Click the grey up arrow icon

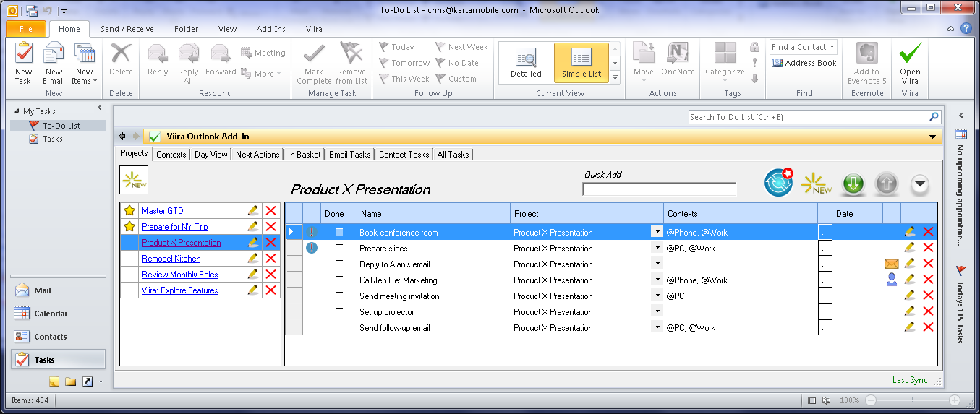(x=886, y=184)
